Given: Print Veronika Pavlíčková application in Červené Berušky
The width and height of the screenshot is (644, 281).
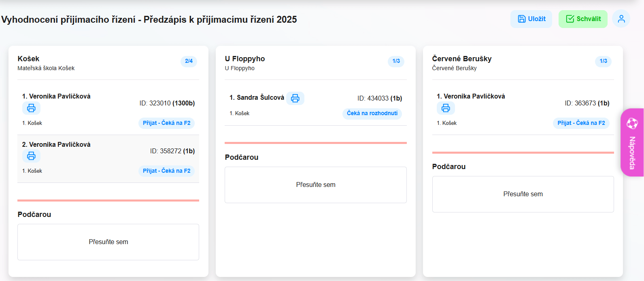Looking at the screenshot, I should click(x=446, y=108).
